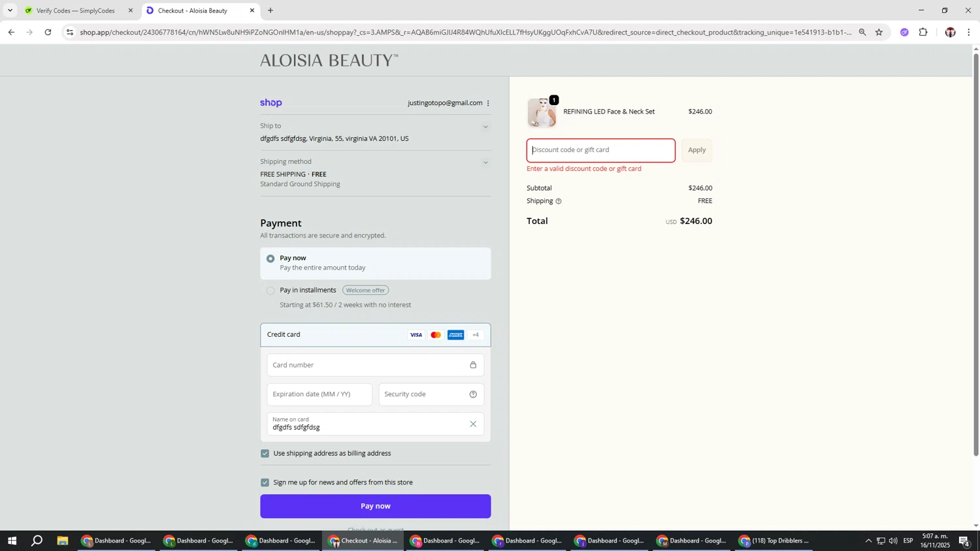
Task: Click the Credit card section header
Action: [x=375, y=335]
